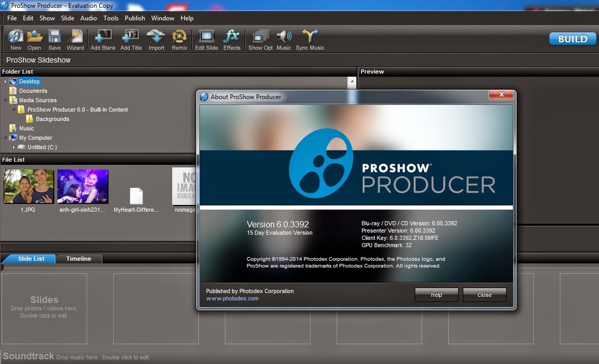Collapse the Media Sources tree node
The height and width of the screenshot is (364, 599).
(x=5, y=100)
